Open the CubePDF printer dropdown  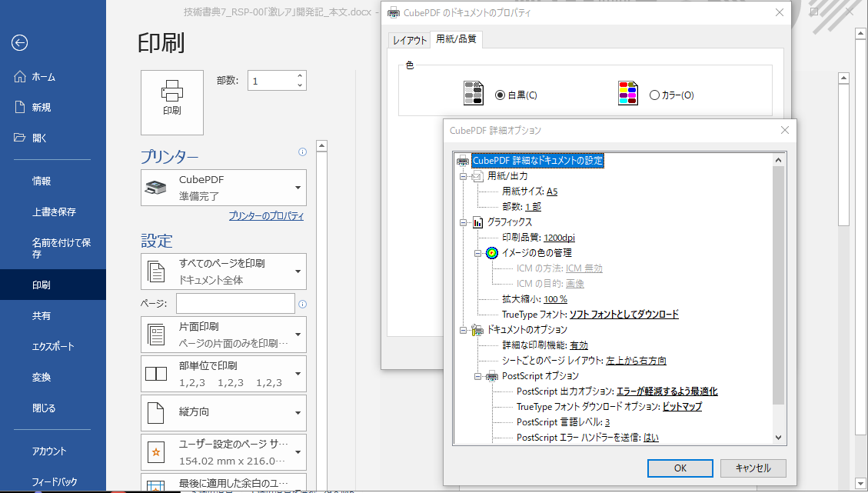coord(224,188)
